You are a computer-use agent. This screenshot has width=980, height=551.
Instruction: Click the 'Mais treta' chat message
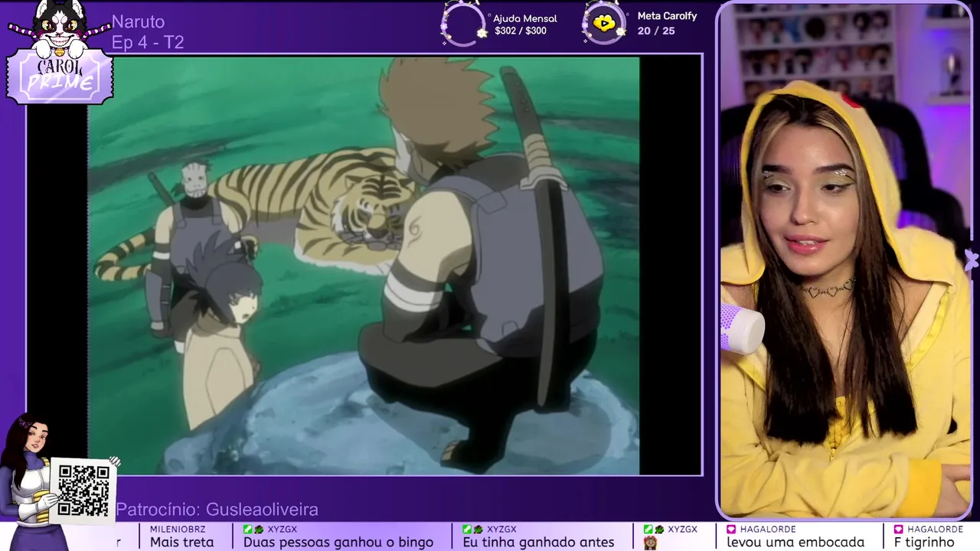point(182,543)
